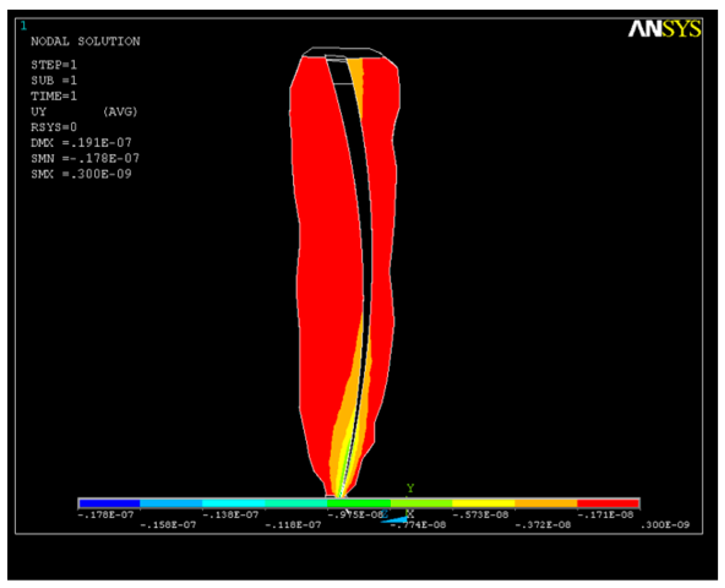
Task: Click the dark green legend color band
Action: 359,503
